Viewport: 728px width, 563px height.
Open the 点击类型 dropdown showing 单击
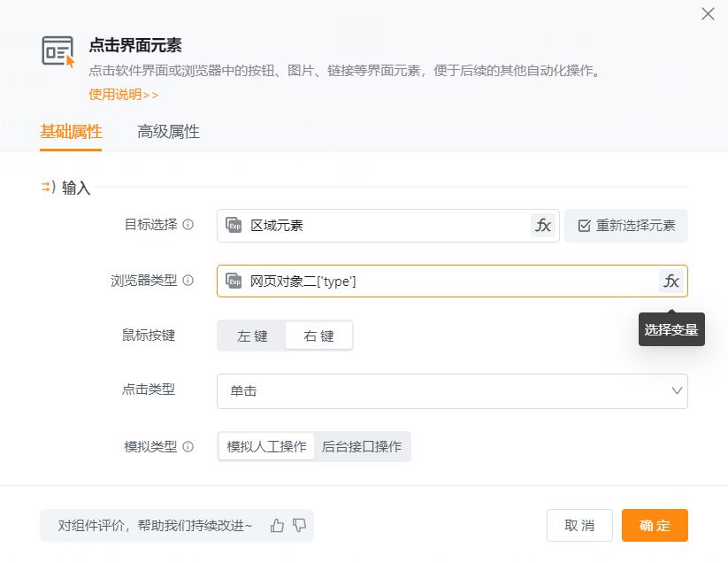(x=451, y=390)
